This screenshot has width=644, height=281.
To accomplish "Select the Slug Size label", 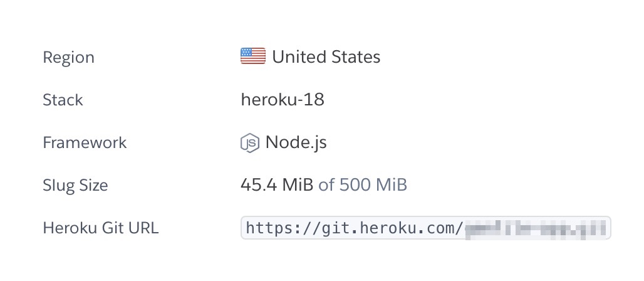I will point(75,186).
